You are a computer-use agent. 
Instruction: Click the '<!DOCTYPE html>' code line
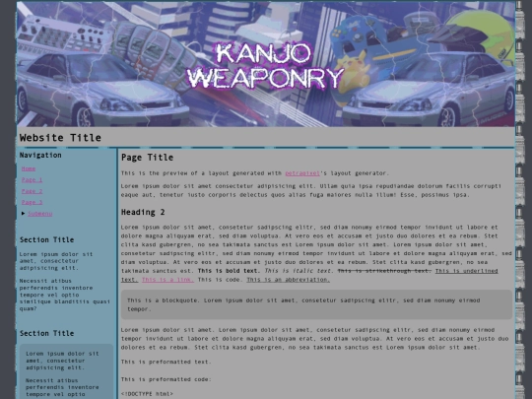coord(147,394)
